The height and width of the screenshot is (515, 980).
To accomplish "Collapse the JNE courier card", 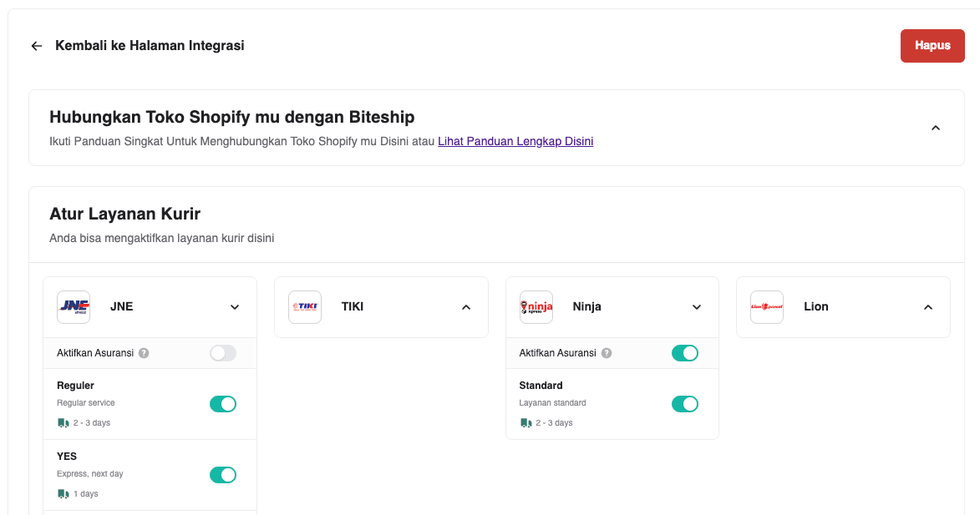I will [x=235, y=307].
